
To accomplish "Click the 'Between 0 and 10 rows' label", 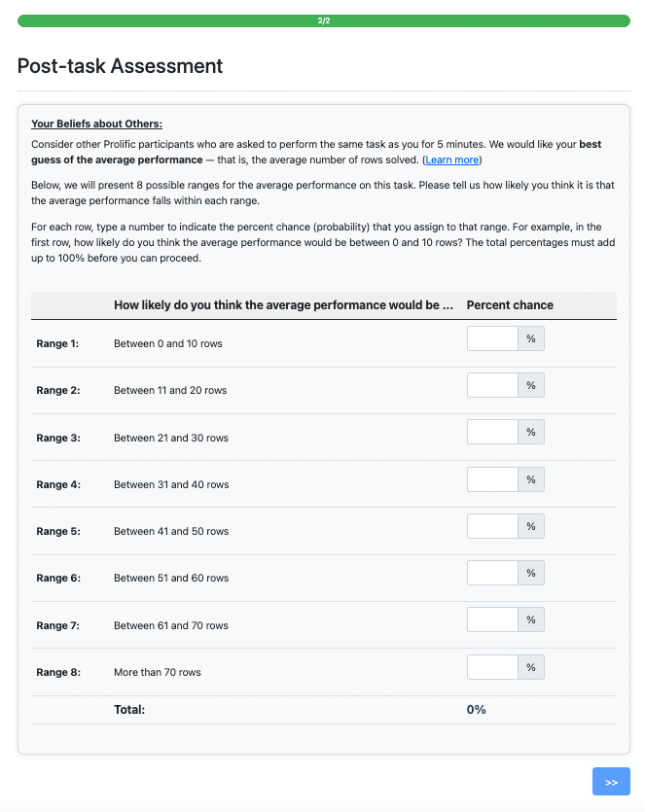I will [x=167, y=344].
